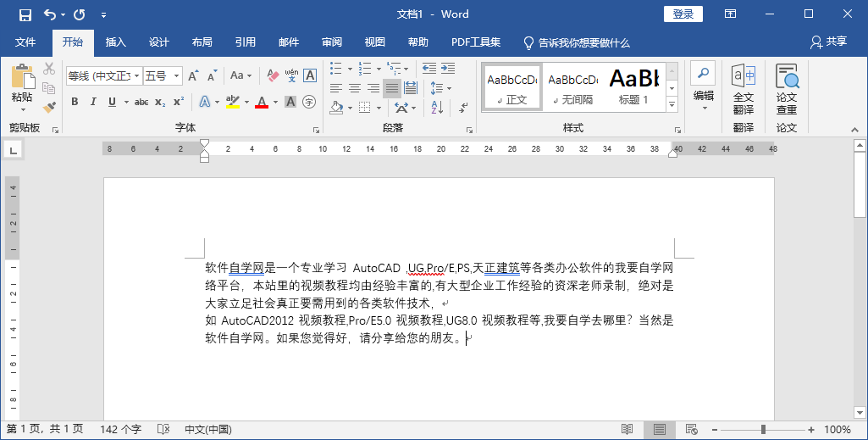This screenshot has width=868, height=440.
Task: Switch to the 插入 (Insert) tab
Action: pos(116,42)
